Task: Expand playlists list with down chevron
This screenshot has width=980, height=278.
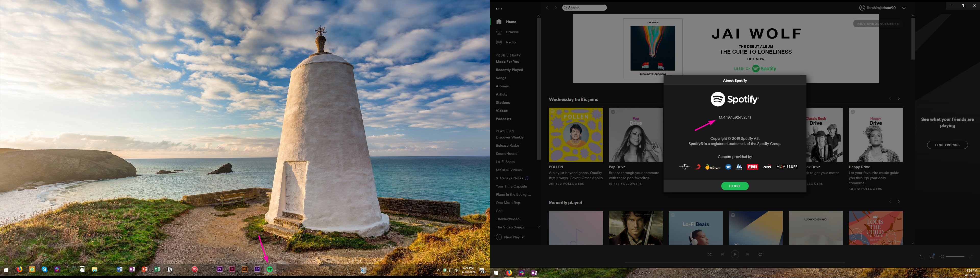Action: (538, 227)
